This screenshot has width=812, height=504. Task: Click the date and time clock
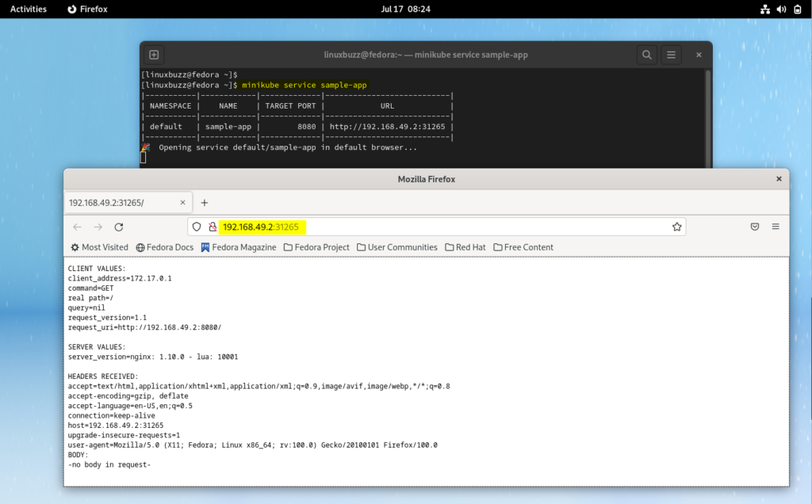pyautogui.click(x=405, y=9)
